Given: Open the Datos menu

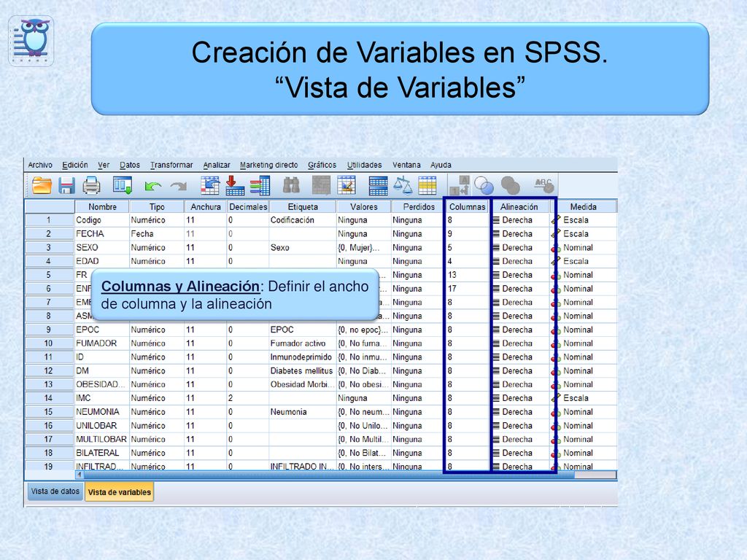Looking at the screenshot, I should click(x=130, y=165).
